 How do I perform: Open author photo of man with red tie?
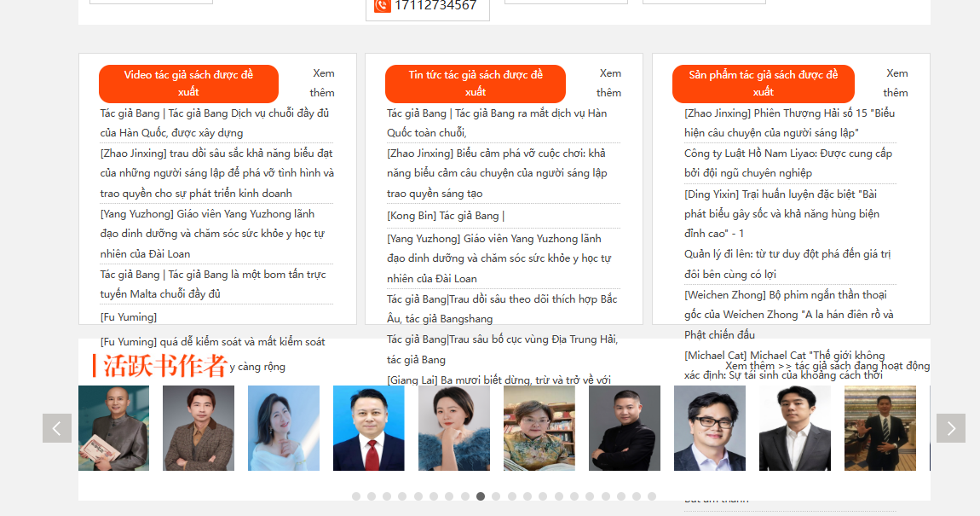(369, 428)
